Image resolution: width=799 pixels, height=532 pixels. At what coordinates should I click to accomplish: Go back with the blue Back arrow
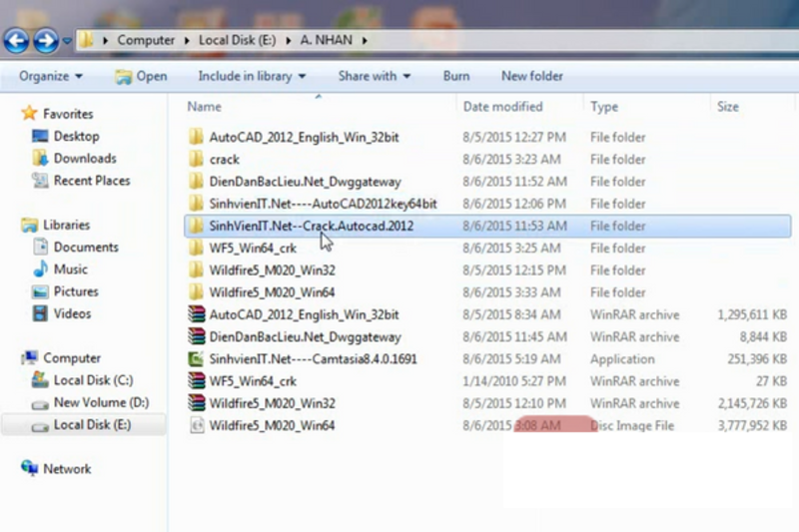[x=16, y=41]
